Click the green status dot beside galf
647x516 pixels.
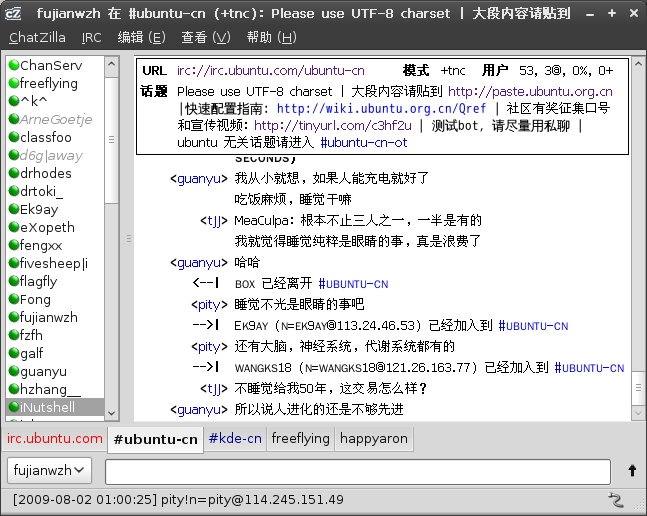[x=14, y=353]
